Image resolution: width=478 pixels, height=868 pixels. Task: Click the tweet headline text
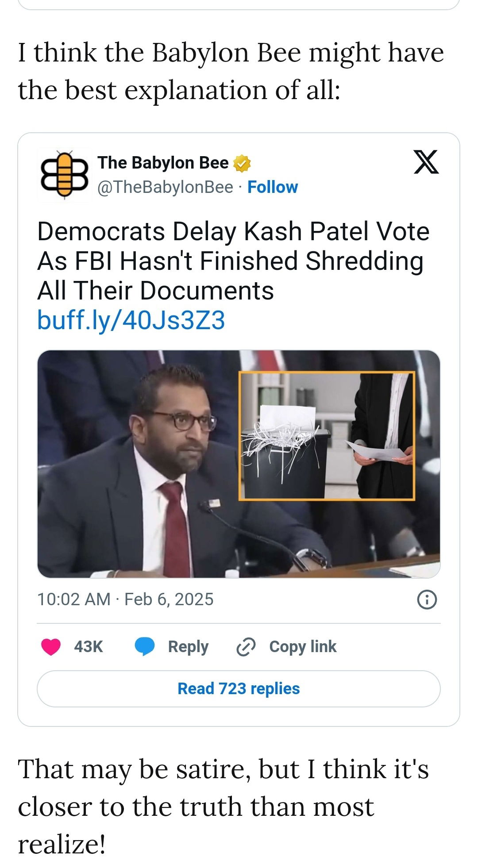[233, 261]
